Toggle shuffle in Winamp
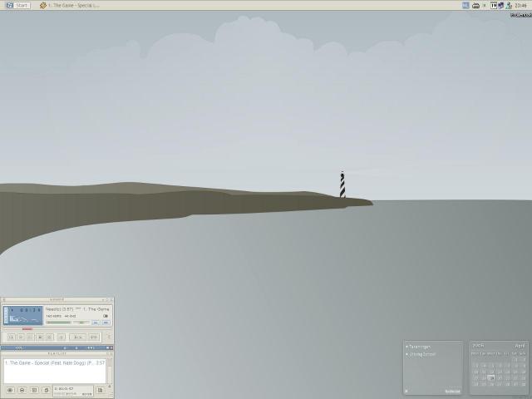Screen dimensions: 532x399 (x=77, y=337)
